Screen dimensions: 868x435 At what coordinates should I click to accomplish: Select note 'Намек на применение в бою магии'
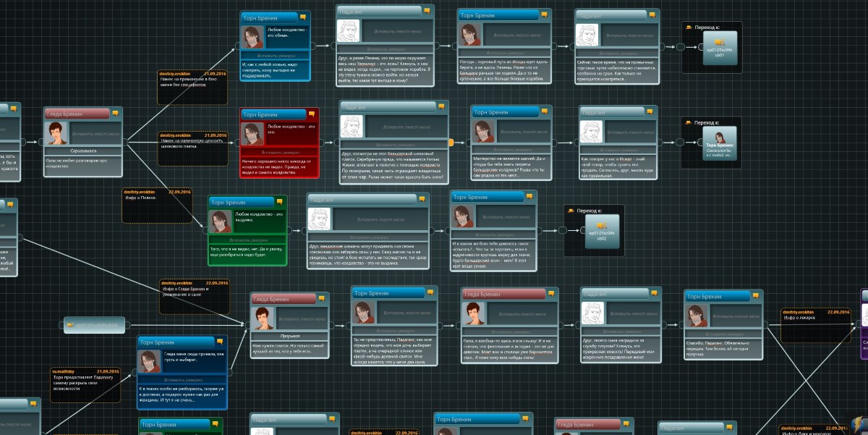tap(193, 88)
